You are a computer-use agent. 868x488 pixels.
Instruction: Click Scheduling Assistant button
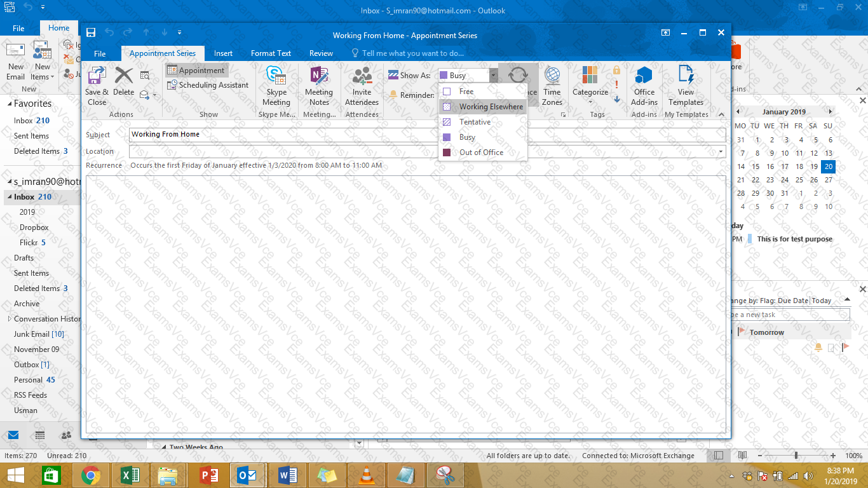point(208,85)
